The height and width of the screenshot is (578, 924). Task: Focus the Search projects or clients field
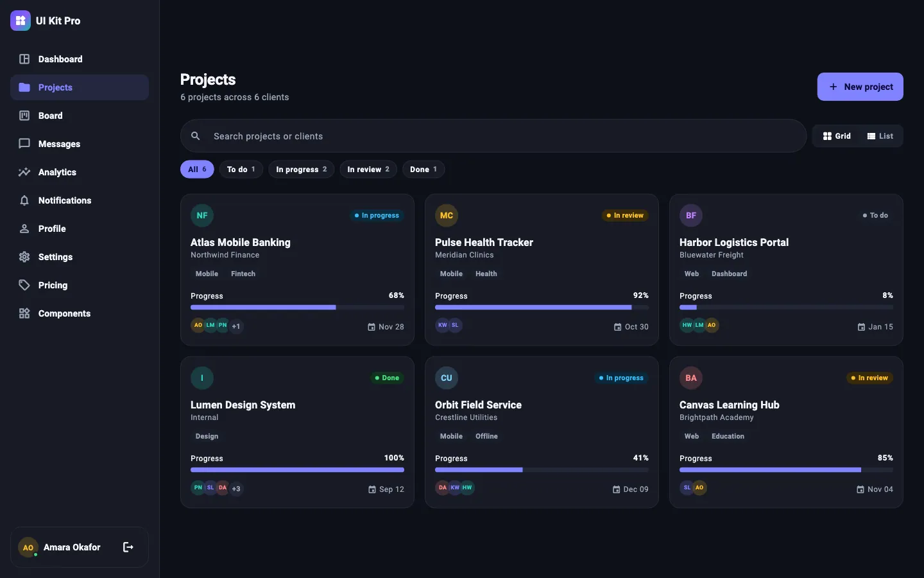(493, 136)
